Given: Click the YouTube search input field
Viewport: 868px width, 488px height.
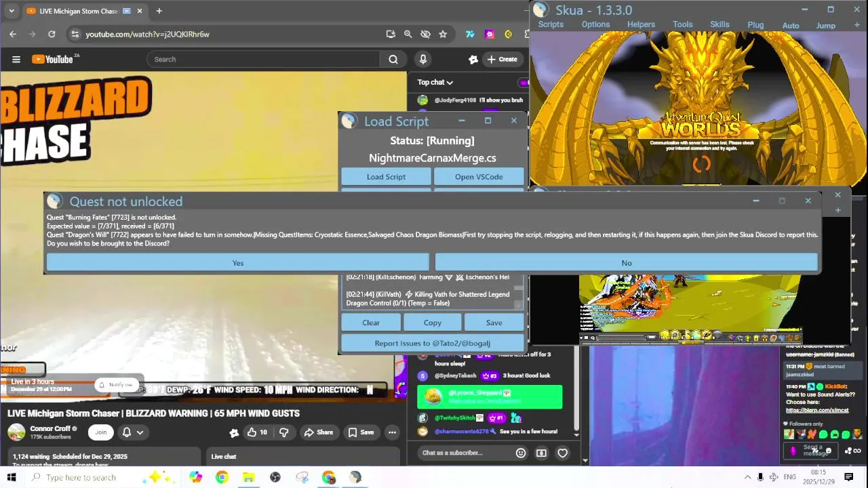Looking at the screenshot, I should [263, 60].
